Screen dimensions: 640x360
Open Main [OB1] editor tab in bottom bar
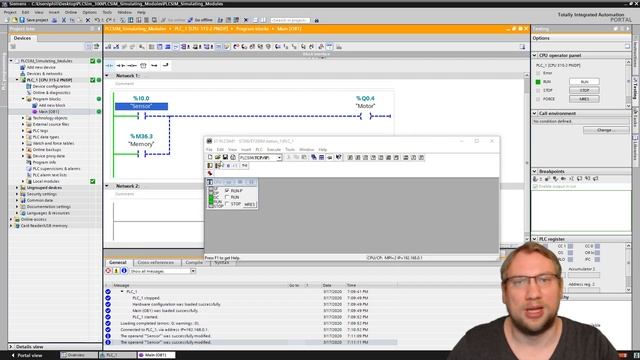pyautogui.click(x=156, y=355)
